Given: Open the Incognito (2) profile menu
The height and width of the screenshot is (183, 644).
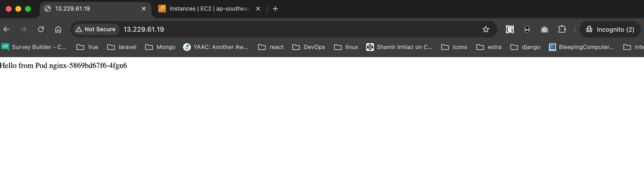Looking at the screenshot, I should [x=610, y=30].
